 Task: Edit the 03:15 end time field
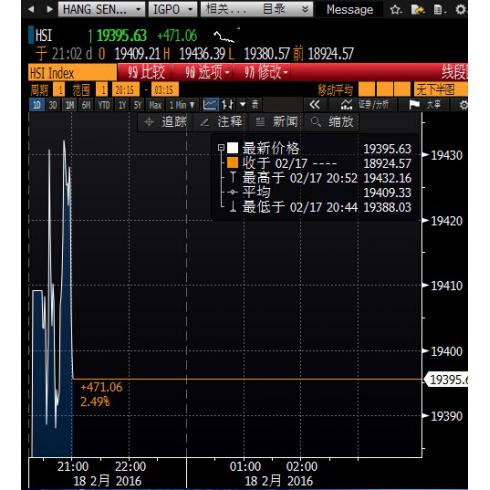165,90
